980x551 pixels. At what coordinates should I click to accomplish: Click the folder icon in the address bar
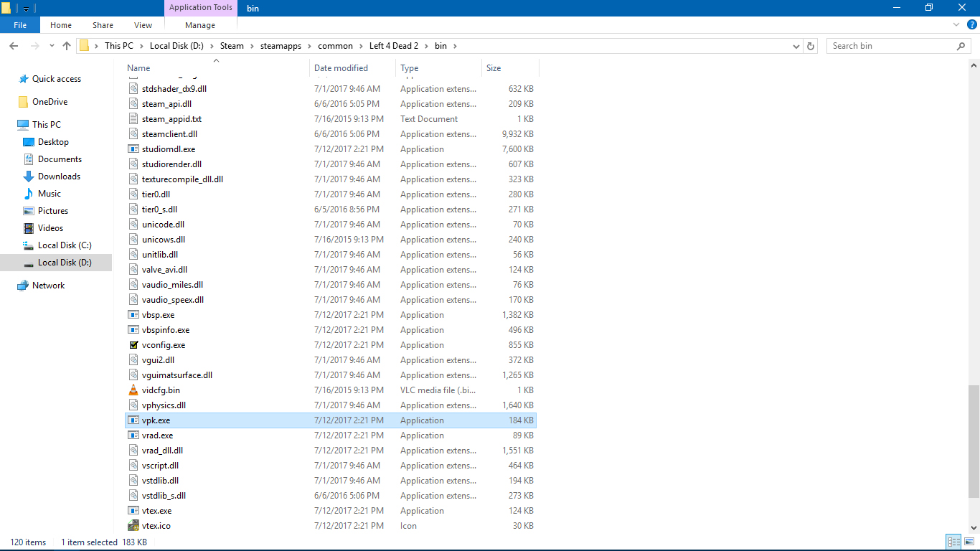pos(85,46)
